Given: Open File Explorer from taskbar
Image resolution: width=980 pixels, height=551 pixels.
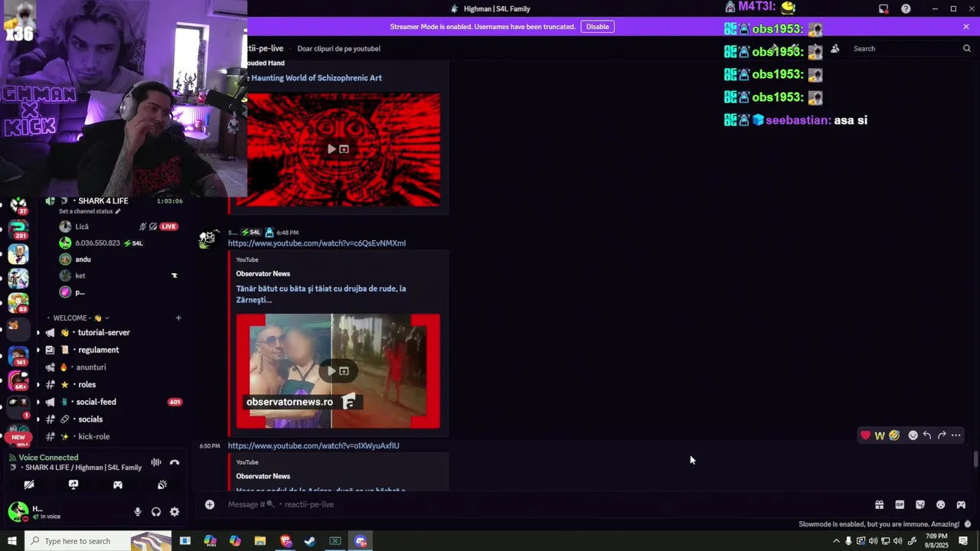Looking at the screenshot, I should (x=260, y=541).
